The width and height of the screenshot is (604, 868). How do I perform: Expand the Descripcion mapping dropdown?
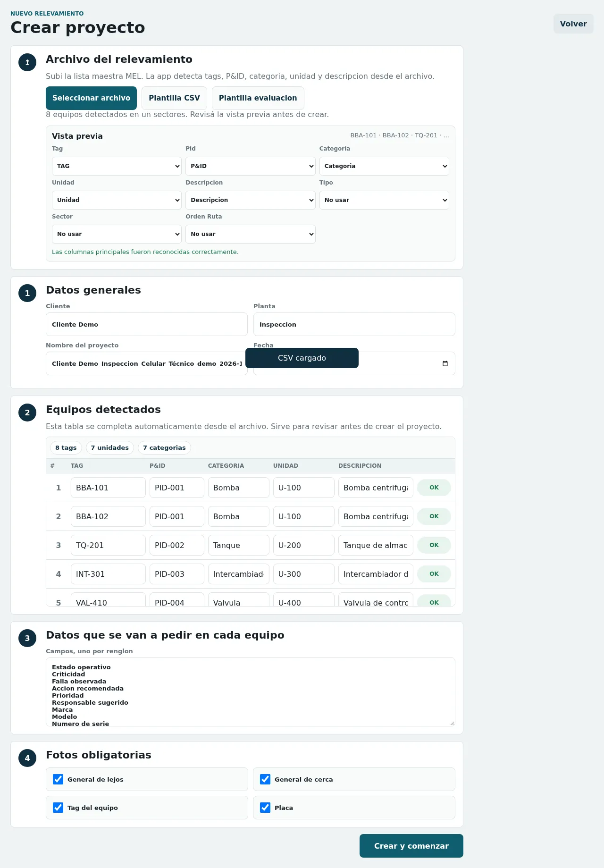(250, 200)
